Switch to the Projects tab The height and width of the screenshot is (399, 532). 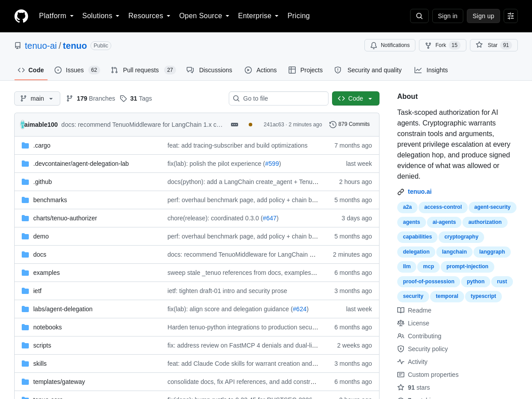(305, 70)
